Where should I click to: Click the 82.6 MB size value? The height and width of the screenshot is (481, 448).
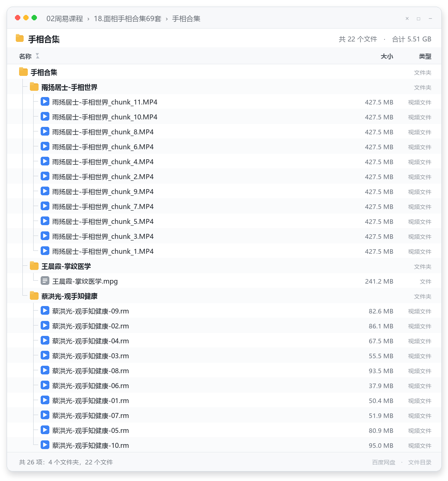tap(381, 311)
